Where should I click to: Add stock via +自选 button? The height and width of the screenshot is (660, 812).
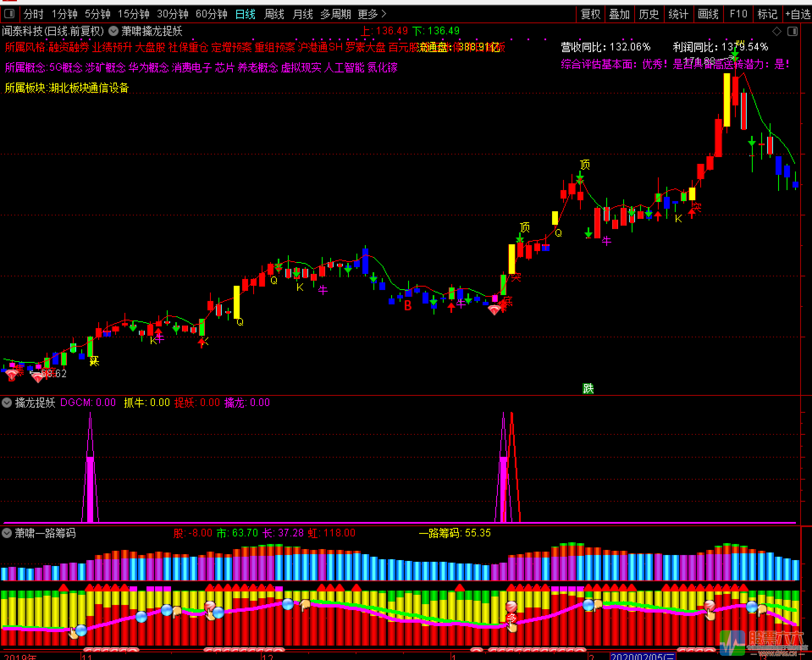tap(798, 14)
